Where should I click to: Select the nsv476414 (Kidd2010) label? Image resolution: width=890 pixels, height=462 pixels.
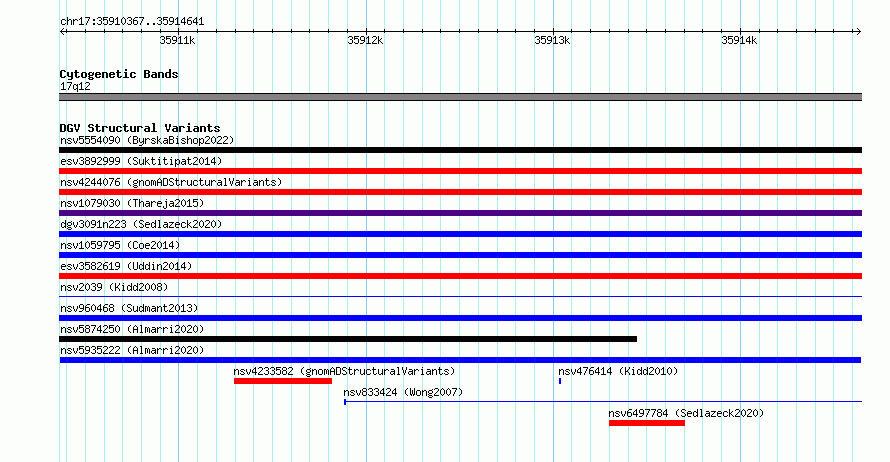pos(618,371)
